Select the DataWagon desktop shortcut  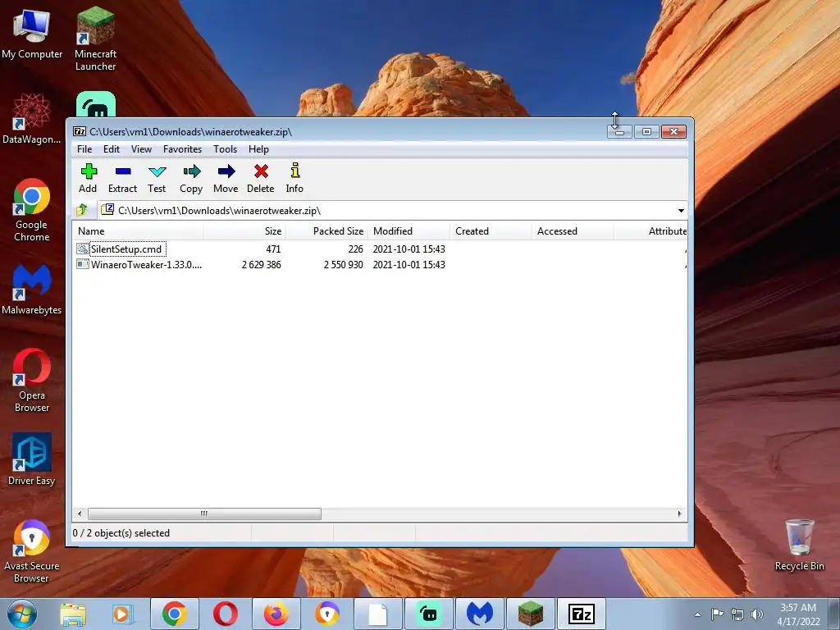pos(32,118)
